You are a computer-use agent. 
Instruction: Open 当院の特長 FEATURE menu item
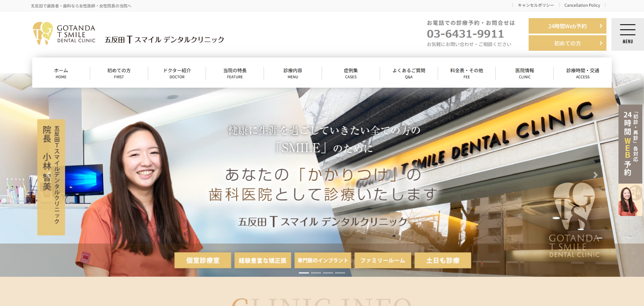coord(235,73)
